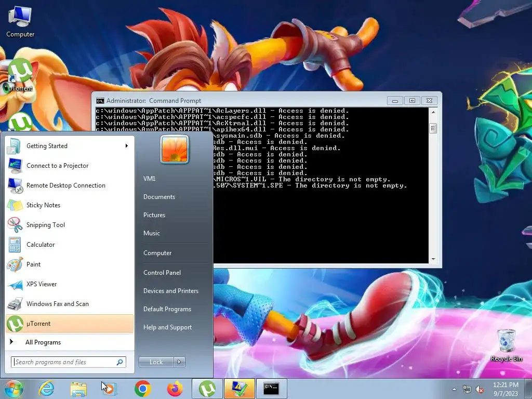Launch Sticky Notes
532x399 pixels.
tap(70, 205)
